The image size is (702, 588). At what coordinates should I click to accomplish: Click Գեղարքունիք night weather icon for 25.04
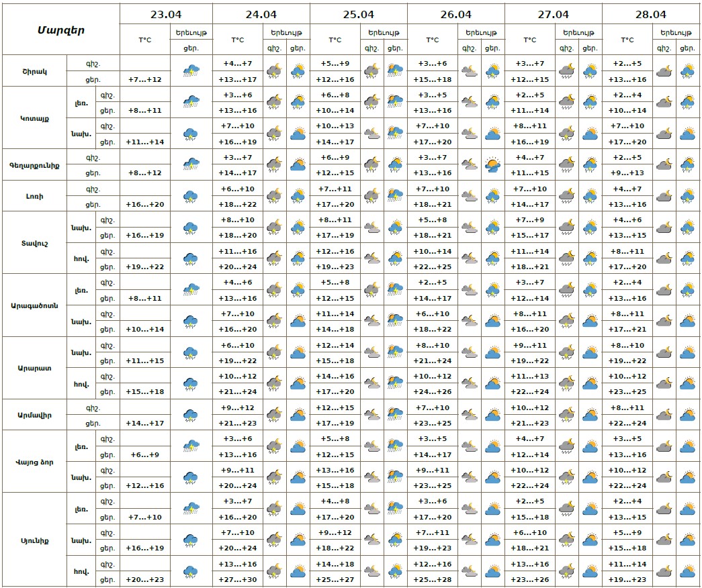click(371, 164)
